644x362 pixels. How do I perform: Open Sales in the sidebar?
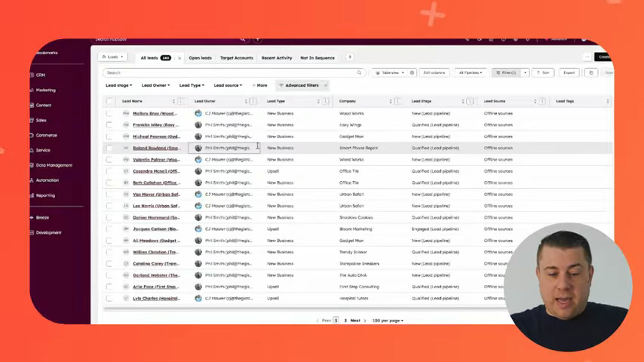coord(41,121)
